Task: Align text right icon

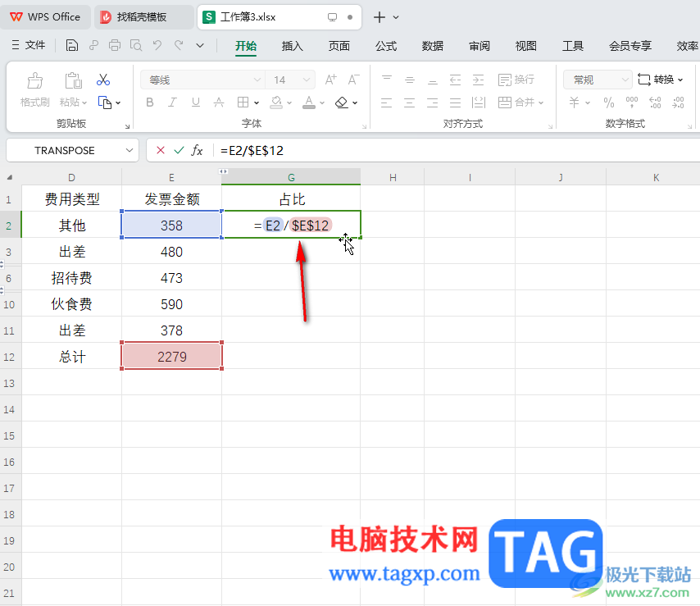Action: [433, 103]
